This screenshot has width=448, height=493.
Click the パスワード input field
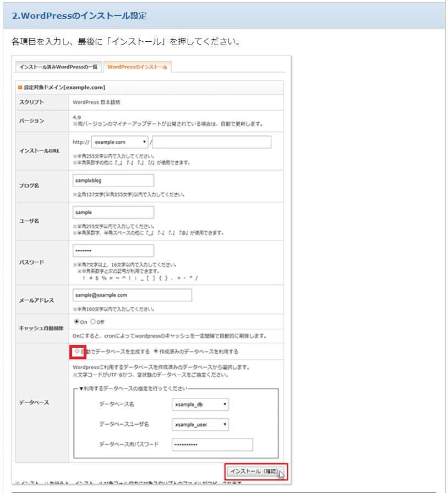click(113, 251)
